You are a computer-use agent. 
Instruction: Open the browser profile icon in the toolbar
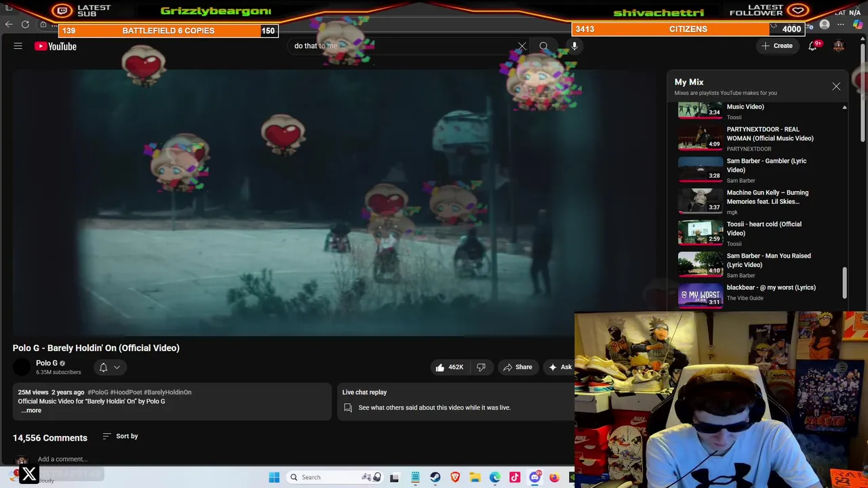(825, 25)
